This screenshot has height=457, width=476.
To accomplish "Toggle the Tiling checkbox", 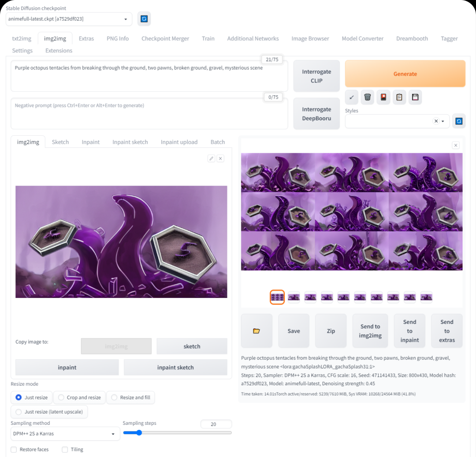I will [x=65, y=450].
